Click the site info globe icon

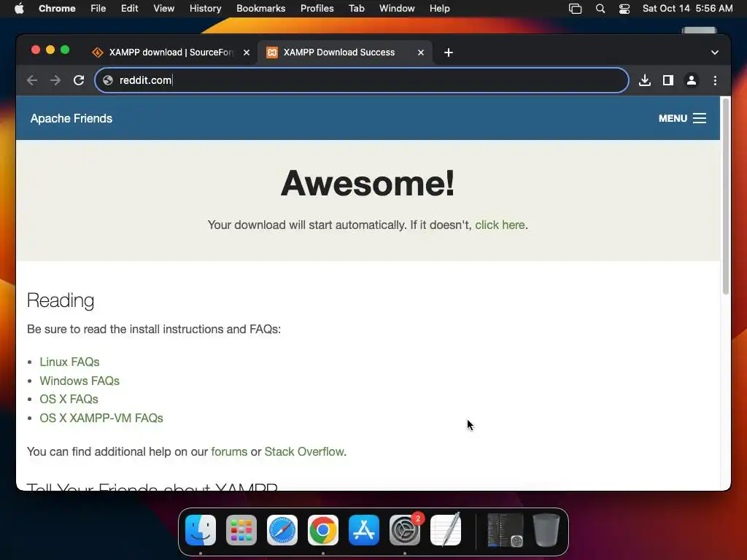click(108, 80)
